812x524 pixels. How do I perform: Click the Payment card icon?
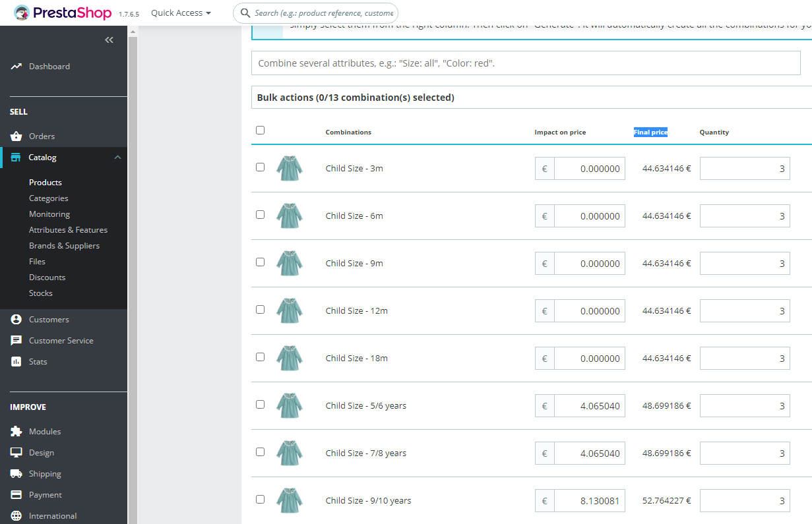click(16, 495)
